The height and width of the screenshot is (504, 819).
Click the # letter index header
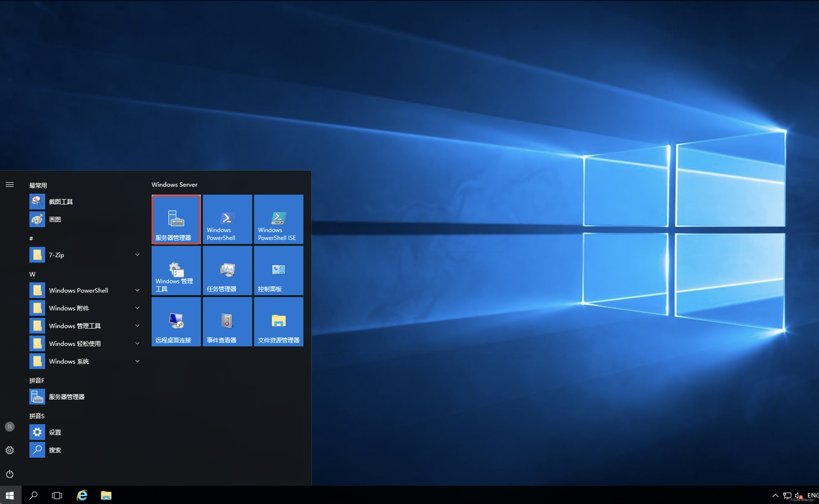click(31, 239)
